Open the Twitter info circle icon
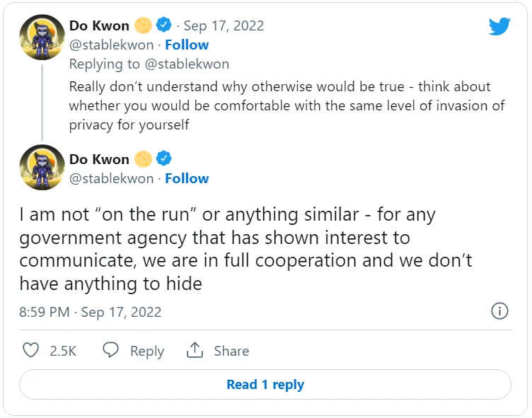The image size is (532, 418). (x=499, y=311)
